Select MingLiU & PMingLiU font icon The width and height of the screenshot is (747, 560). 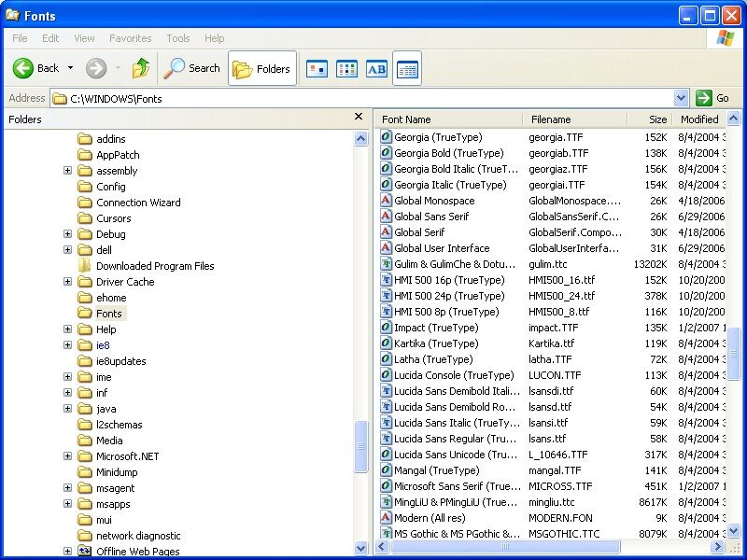click(x=386, y=502)
